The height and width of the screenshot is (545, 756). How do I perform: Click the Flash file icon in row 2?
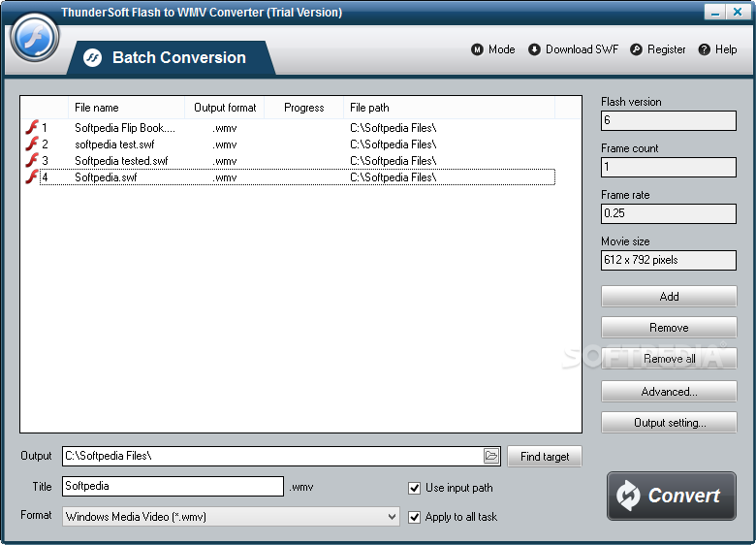32,144
